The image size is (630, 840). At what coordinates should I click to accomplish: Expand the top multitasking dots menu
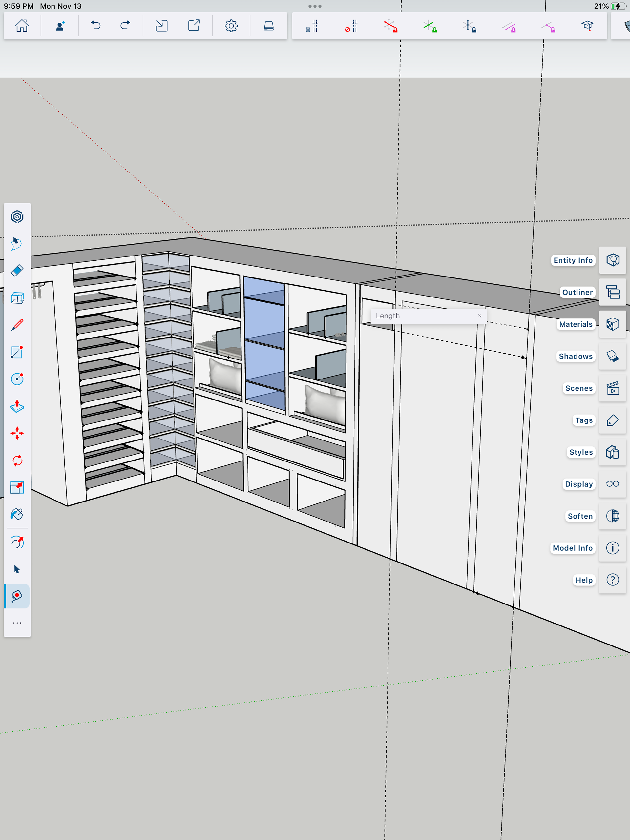[x=315, y=6]
